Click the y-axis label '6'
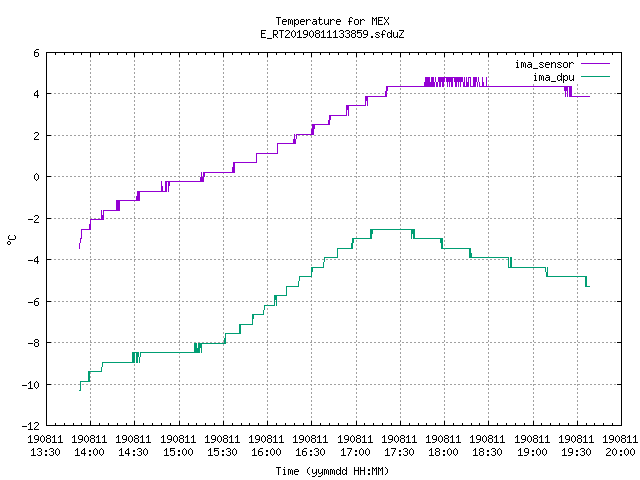Screen dimensions: 640x480 pyautogui.click(x=36, y=53)
